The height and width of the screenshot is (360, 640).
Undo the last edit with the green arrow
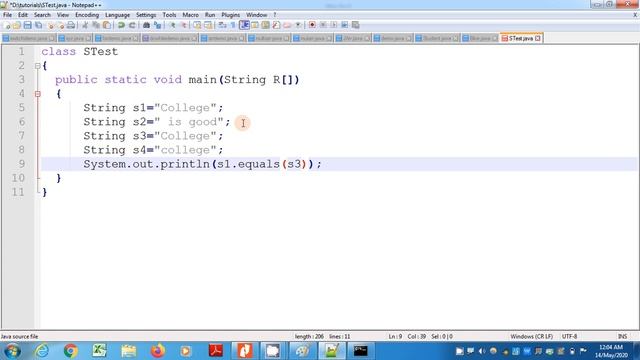(121, 25)
